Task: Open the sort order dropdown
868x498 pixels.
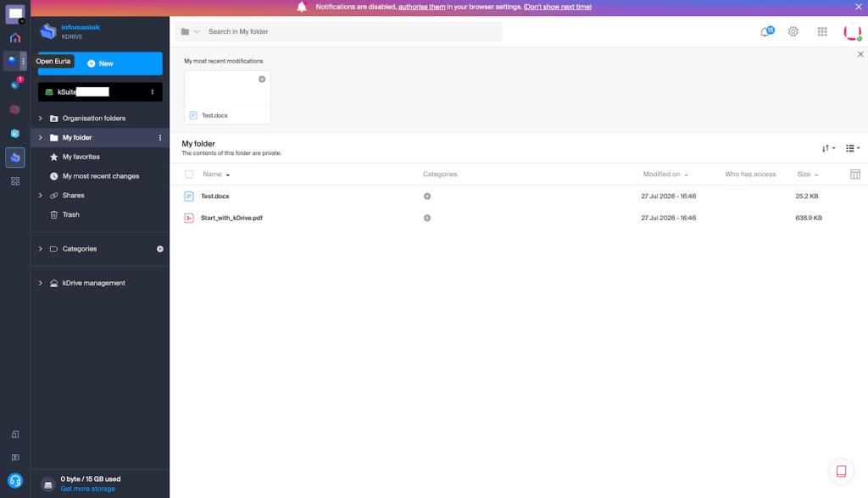Action: [829, 148]
